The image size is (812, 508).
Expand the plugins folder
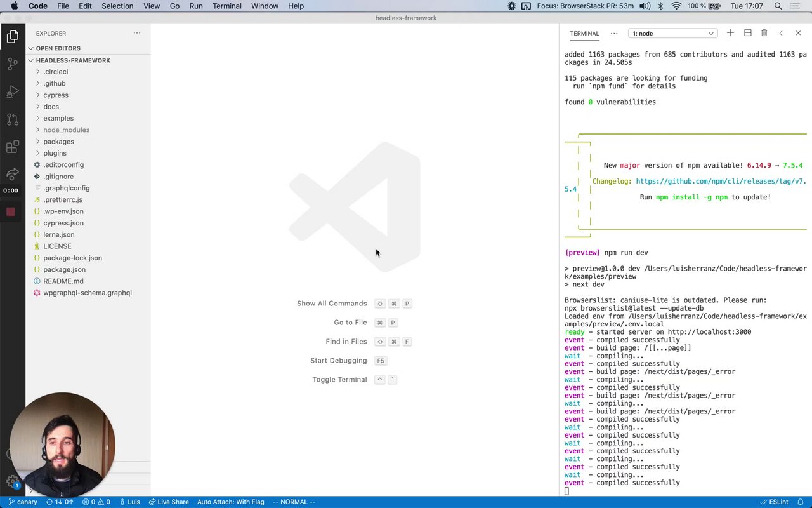[x=88, y=153]
